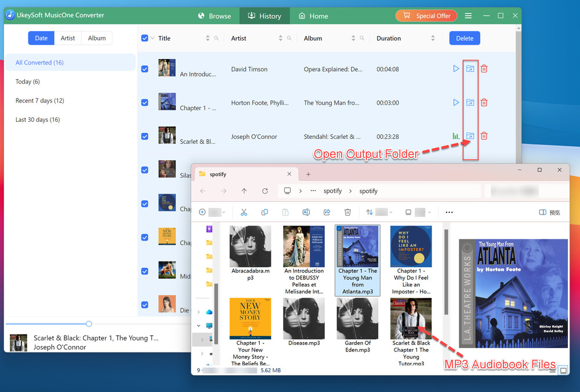580x392 pixels.
Task: Play the Horton Foote Chapter 1 track
Action: pos(456,103)
